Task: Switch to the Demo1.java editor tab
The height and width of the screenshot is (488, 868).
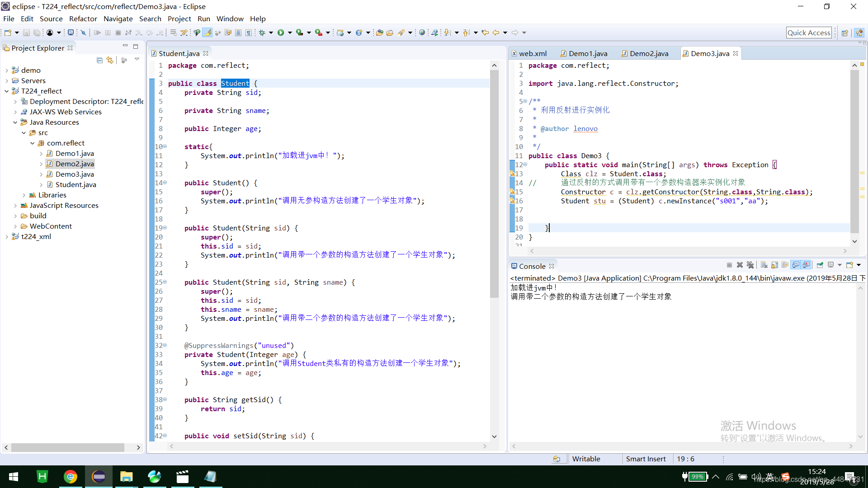Action: (583, 53)
